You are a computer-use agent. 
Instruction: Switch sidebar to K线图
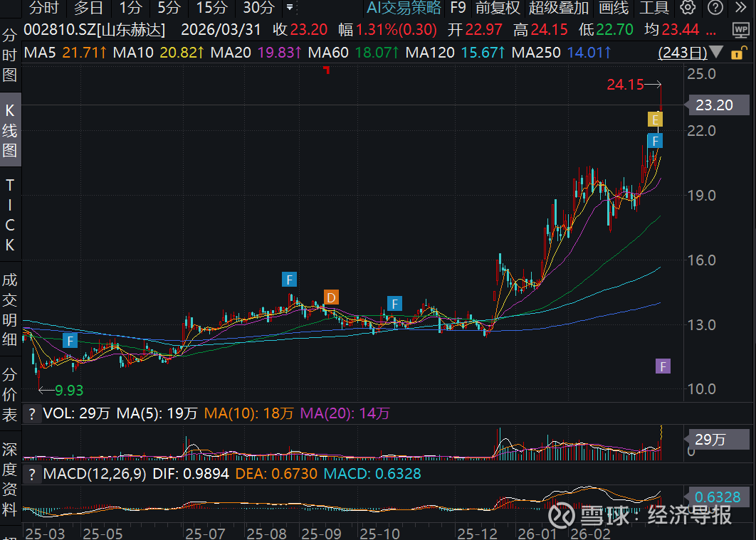[10, 130]
